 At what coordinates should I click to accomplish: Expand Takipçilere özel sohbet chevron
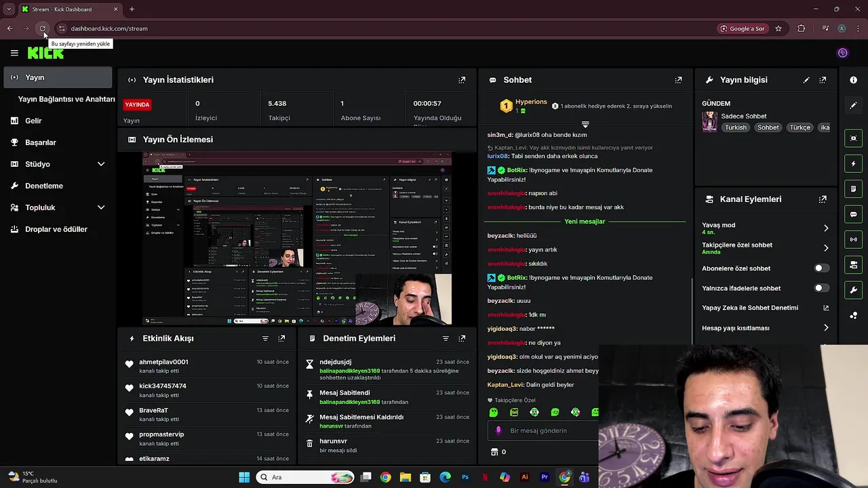[x=826, y=248]
